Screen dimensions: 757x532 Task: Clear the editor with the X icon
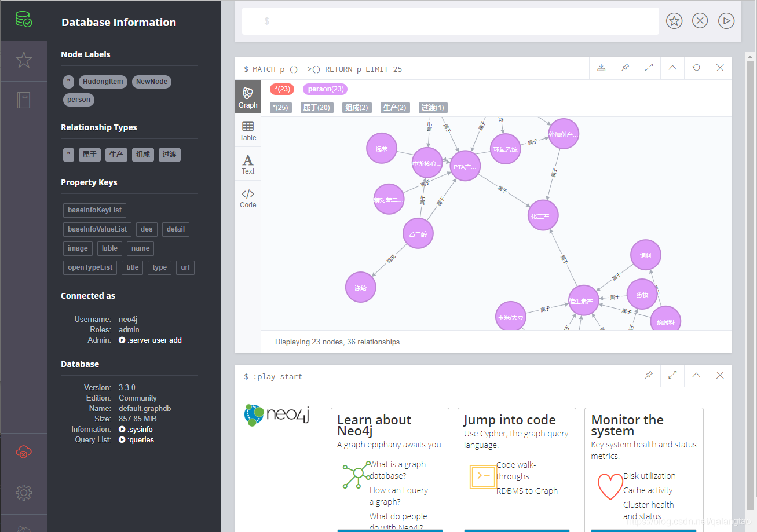tap(700, 21)
